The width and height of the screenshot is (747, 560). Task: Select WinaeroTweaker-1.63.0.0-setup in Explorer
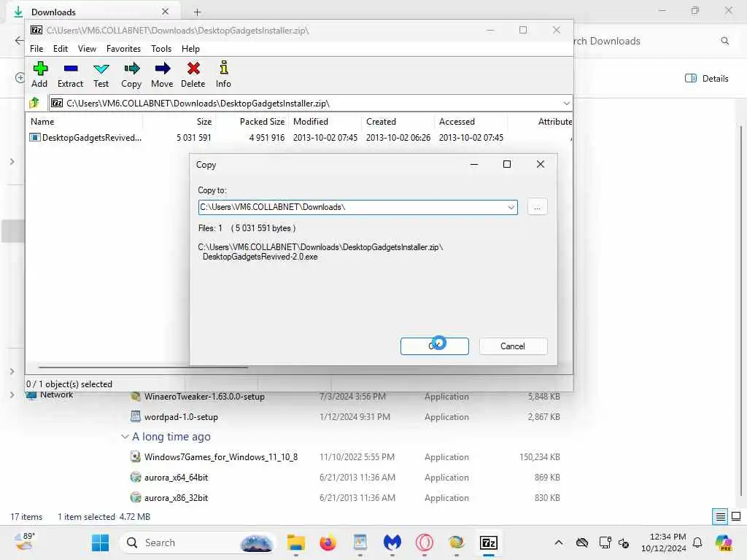click(204, 397)
